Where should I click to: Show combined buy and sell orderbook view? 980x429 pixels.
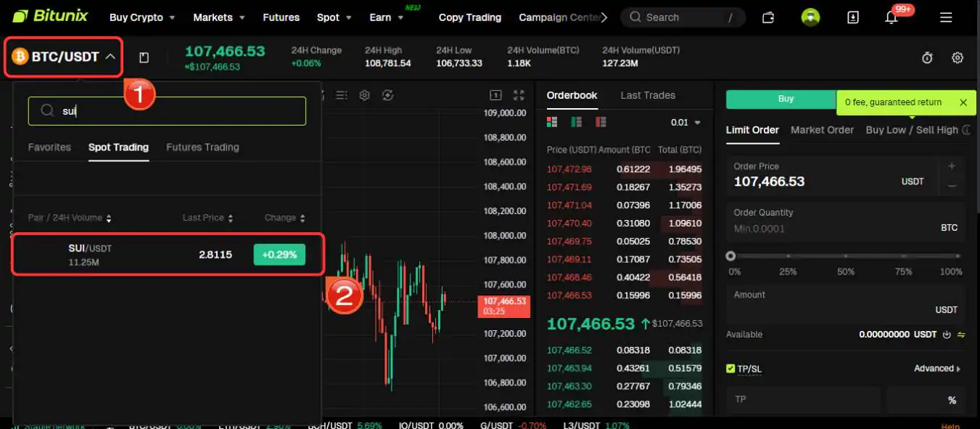click(552, 122)
